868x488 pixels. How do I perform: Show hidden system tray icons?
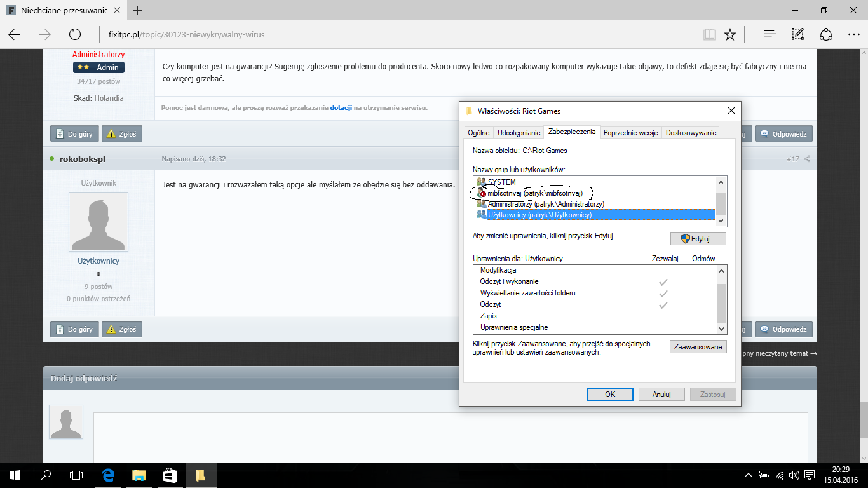click(748, 475)
